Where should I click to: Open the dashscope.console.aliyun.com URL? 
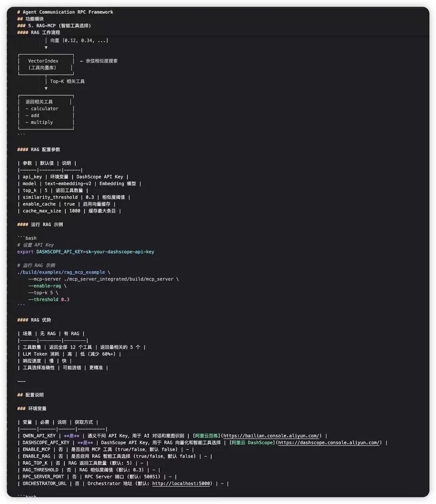330,442
